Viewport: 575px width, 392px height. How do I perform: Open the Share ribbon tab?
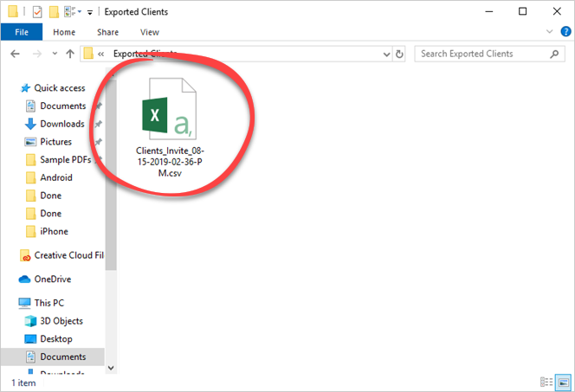(108, 32)
